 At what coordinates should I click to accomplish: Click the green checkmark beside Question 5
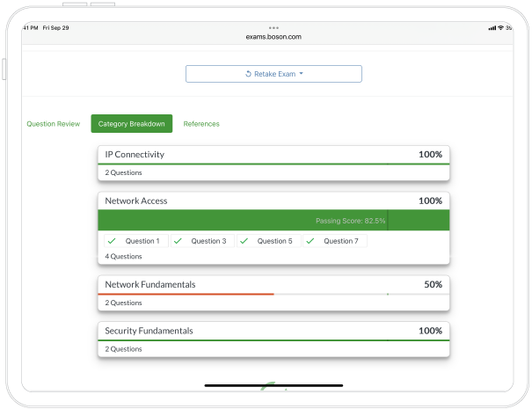click(243, 241)
